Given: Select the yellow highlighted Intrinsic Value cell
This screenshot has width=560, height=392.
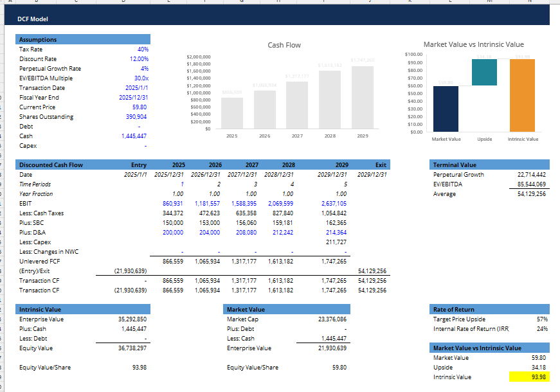Looking at the screenshot, I should click(529, 377).
